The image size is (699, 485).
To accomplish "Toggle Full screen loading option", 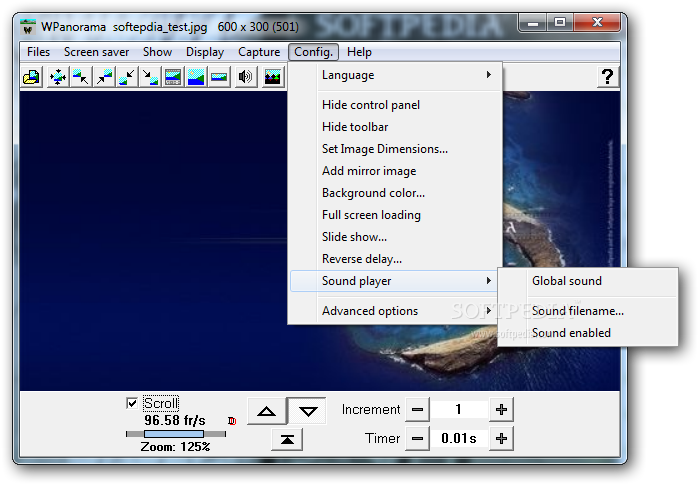I will (395, 215).
